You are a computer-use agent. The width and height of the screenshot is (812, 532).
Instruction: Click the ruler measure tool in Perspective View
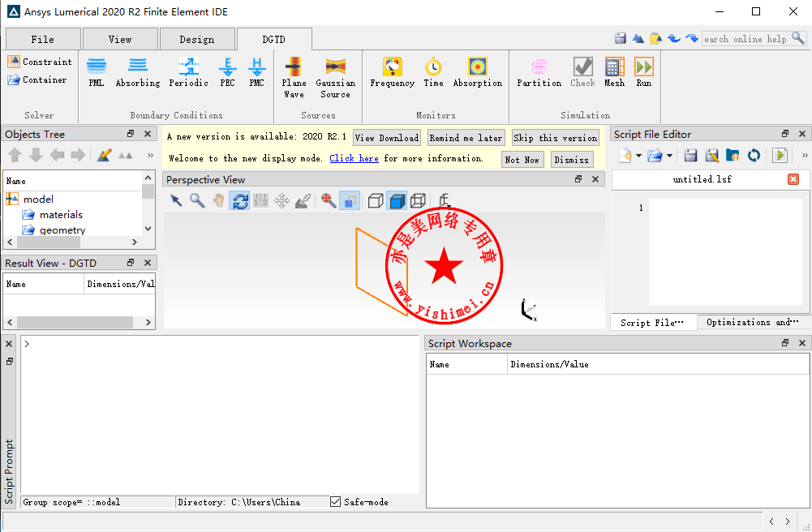(x=260, y=201)
